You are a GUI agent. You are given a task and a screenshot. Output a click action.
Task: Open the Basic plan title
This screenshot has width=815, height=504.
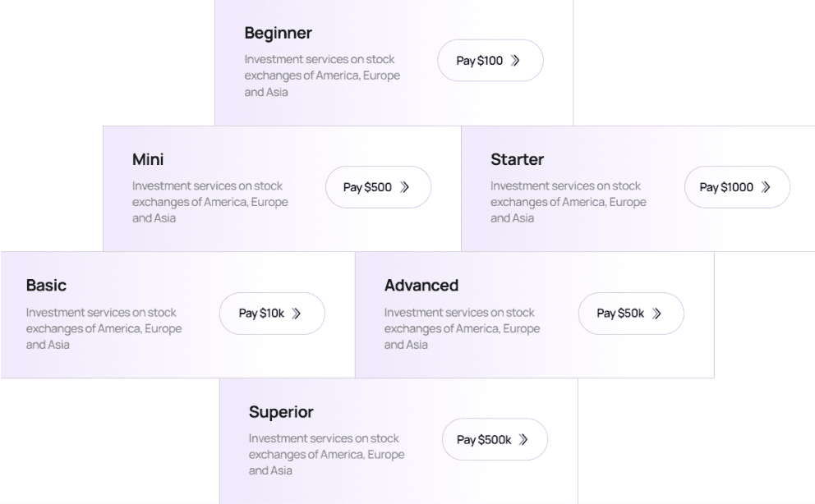click(46, 286)
